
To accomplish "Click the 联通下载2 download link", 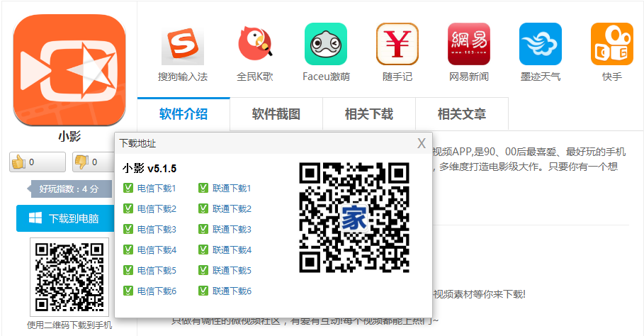I will click(x=232, y=208).
